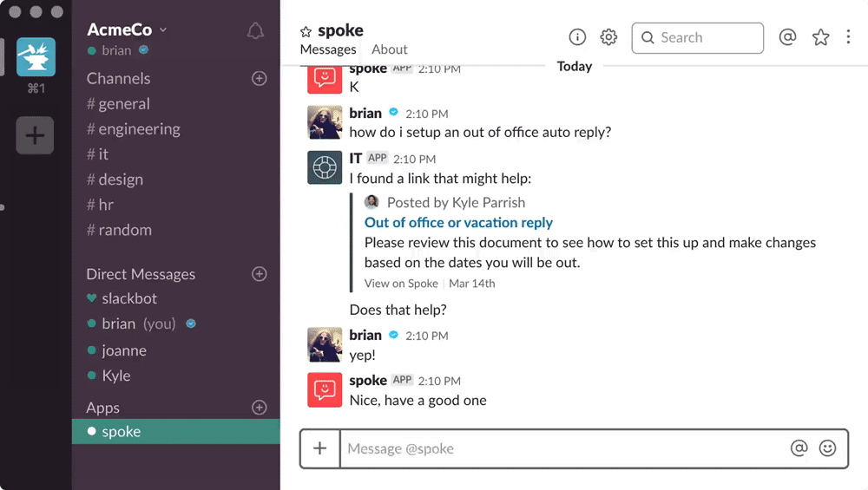Select the Messages tab
Screen dimensions: 868x490
(328, 49)
